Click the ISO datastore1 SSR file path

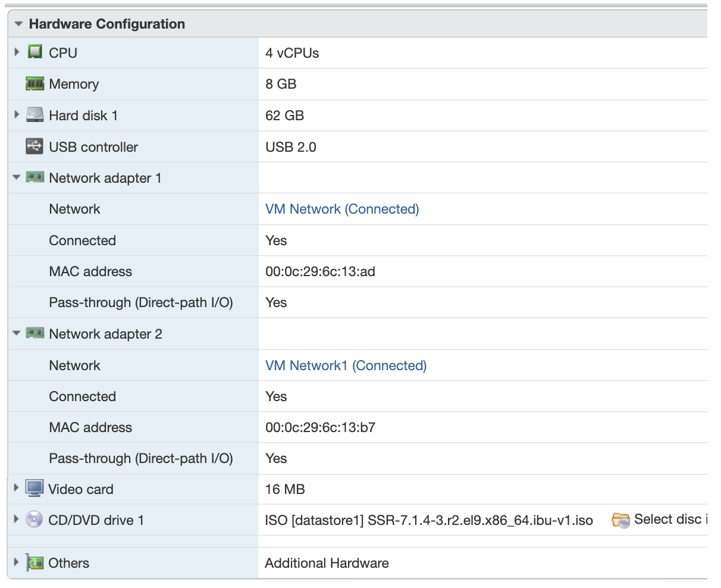429,520
